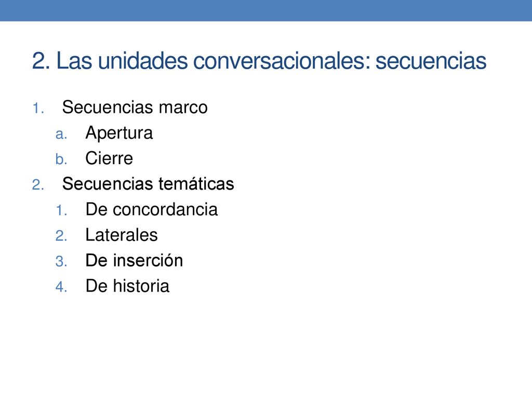Click the number marker before 'Laterales'
This screenshot has height=399, width=532.
click(61, 236)
